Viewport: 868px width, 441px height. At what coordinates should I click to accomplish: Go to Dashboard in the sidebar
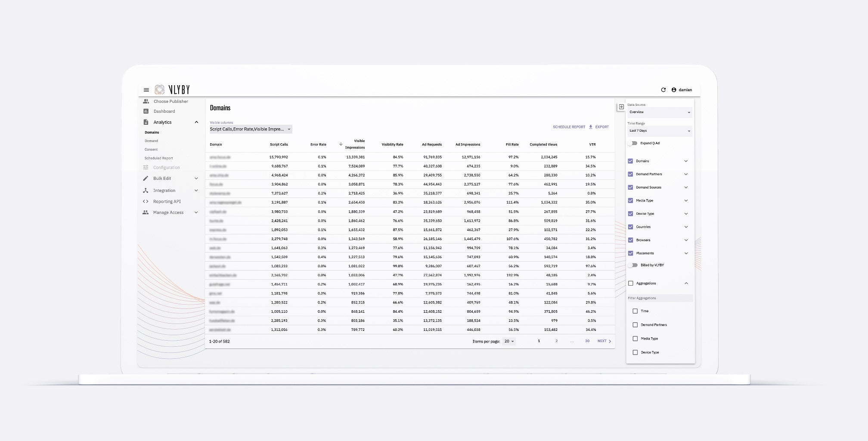tap(164, 111)
